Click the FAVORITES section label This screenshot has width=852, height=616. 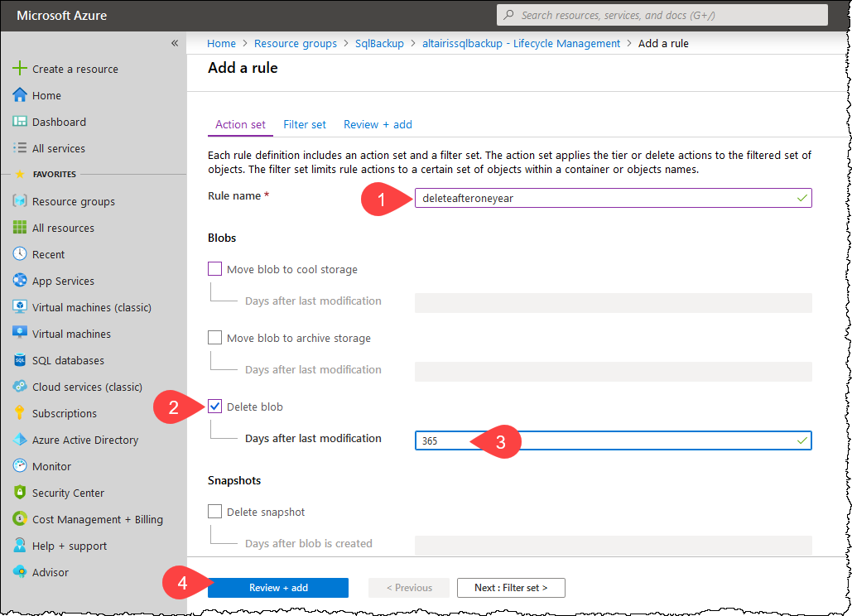pos(55,175)
